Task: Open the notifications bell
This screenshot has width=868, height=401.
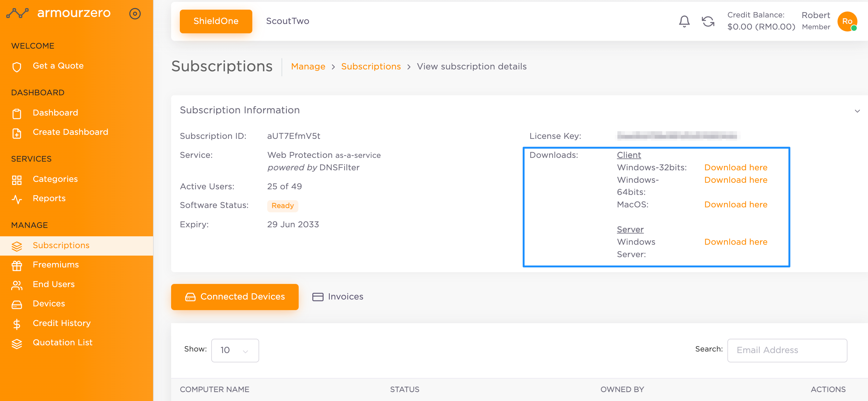Action: (684, 21)
